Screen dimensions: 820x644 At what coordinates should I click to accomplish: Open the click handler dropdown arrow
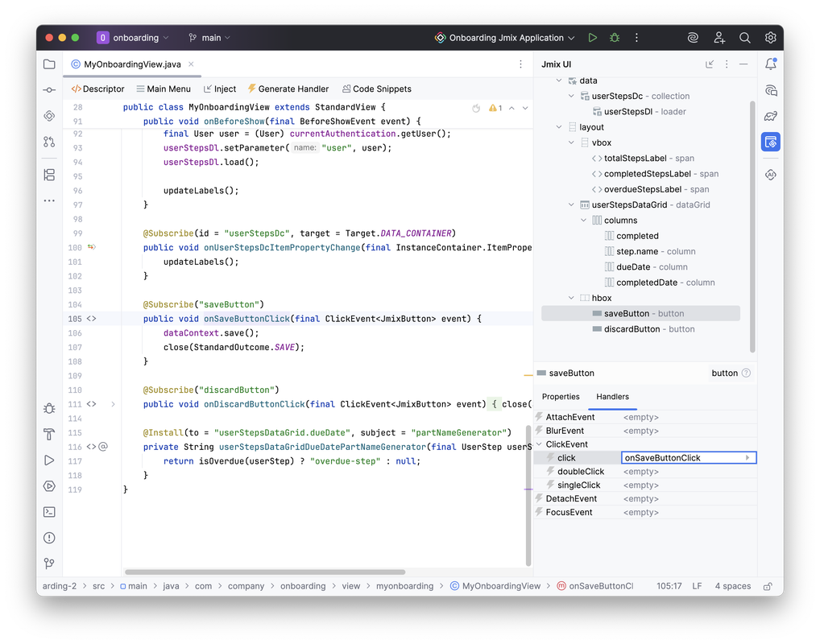pos(748,458)
